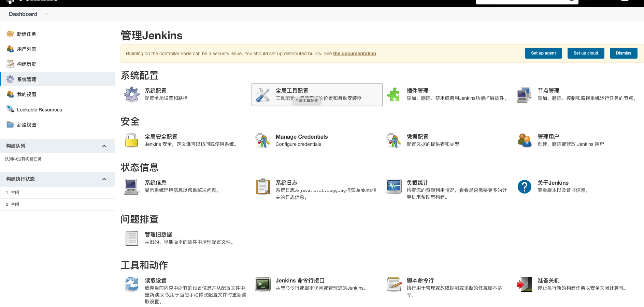The height and width of the screenshot is (307, 644).
Task: Open 管理用户 via the users icon
Action: tap(524, 140)
